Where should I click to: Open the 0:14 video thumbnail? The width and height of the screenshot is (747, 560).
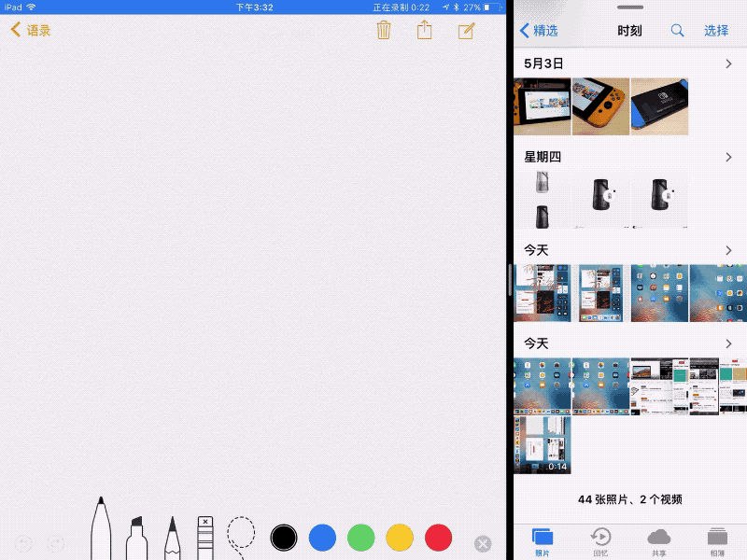pos(542,445)
